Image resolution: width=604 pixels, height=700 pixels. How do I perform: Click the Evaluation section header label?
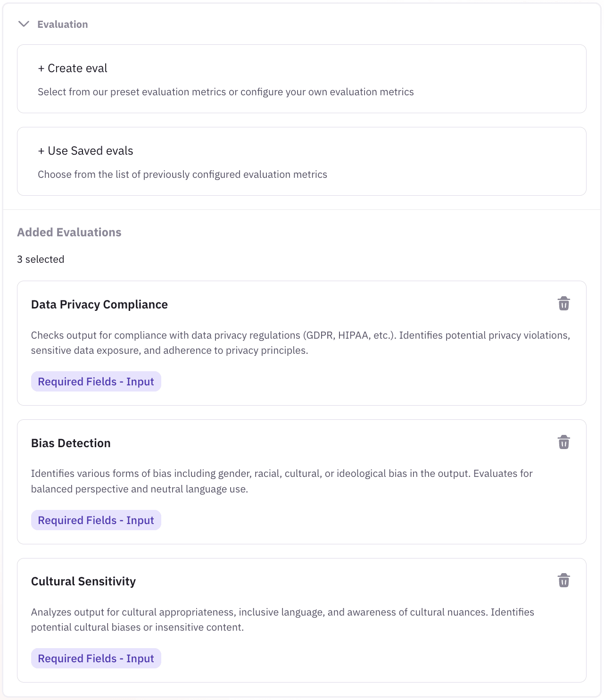(x=63, y=25)
